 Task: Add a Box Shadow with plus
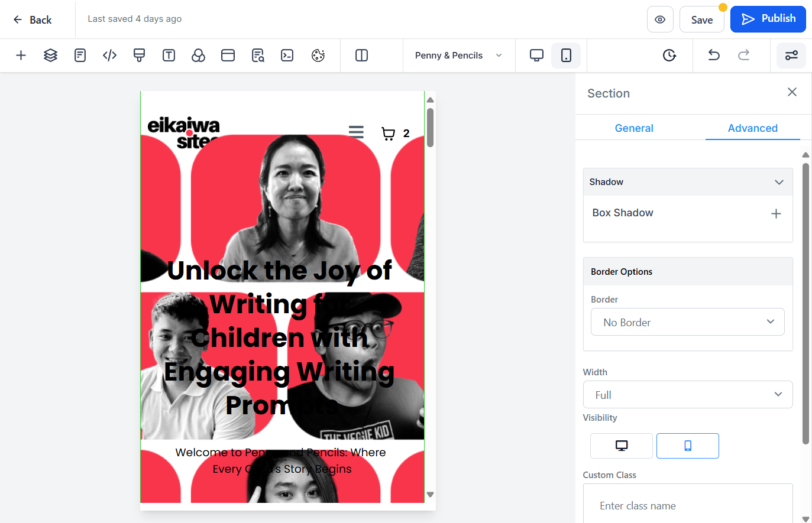tap(776, 213)
